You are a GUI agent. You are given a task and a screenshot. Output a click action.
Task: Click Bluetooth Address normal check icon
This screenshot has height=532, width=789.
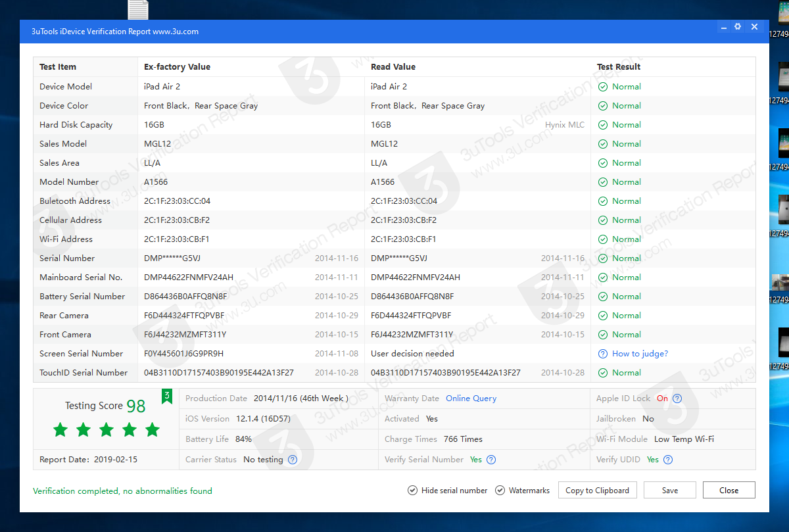tap(603, 201)
